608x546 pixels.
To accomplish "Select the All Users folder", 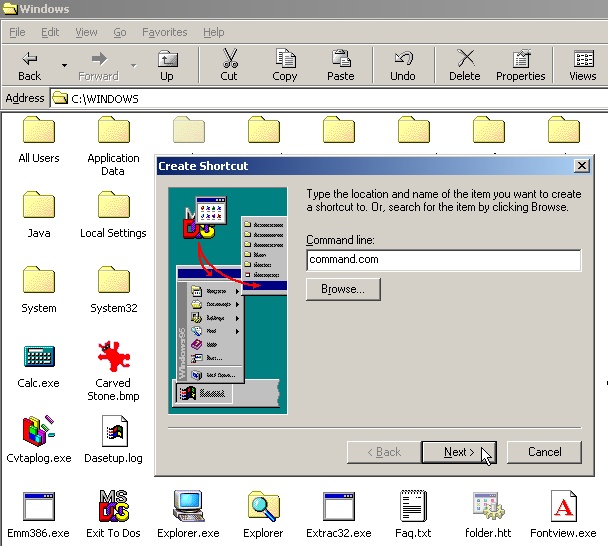I will tap(39, 140).
